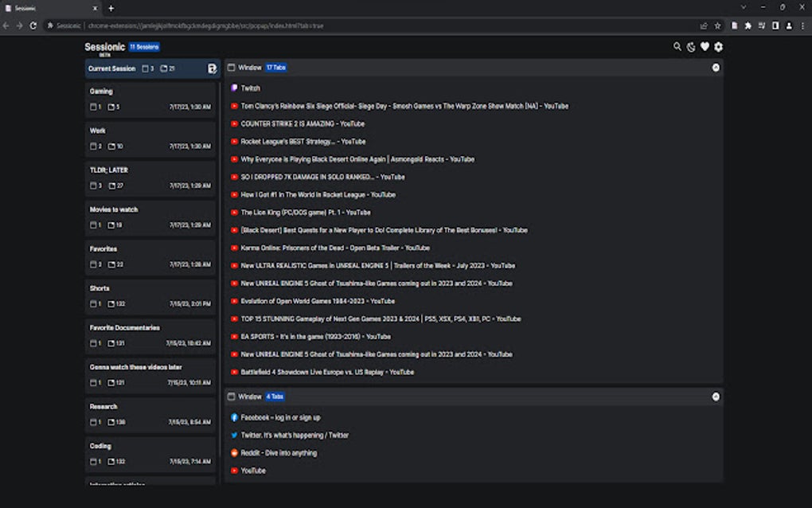Click the 11 Sessions badge
Image resolution: width=812 pixels, height=508 pixels.
(144, 47)
